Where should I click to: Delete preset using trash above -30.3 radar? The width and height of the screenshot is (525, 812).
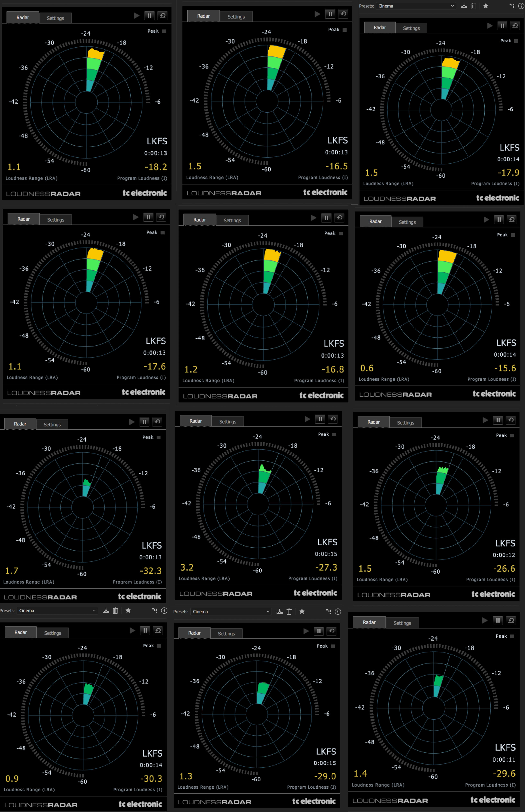coord(115,611)
